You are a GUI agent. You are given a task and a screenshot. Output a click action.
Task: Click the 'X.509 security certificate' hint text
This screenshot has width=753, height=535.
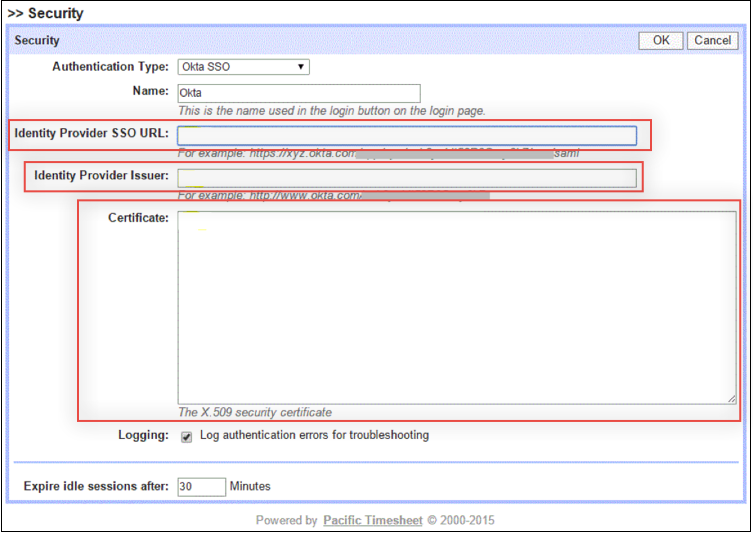pyautogui.click(x=254, y=412)
